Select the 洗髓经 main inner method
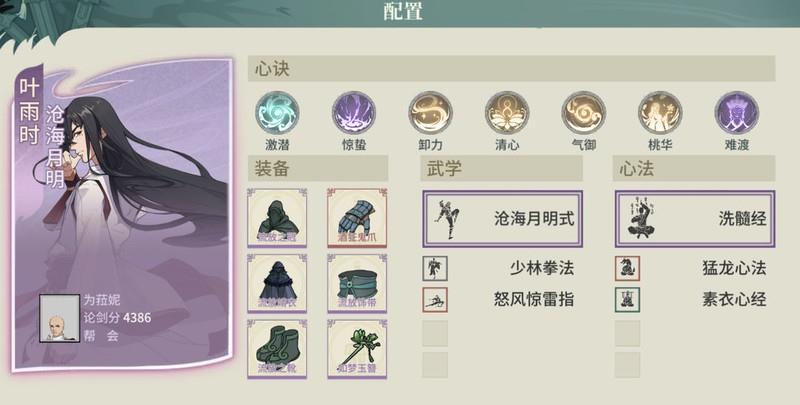Image resolution: width=800 pixels, height=405 pixels. [x=695, y=219]
